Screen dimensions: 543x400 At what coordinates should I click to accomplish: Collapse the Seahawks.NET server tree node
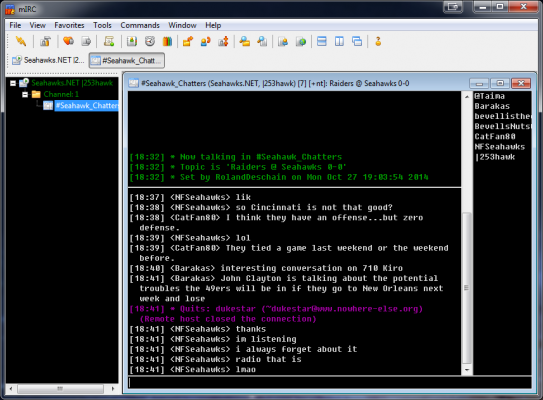coord(13,83)
